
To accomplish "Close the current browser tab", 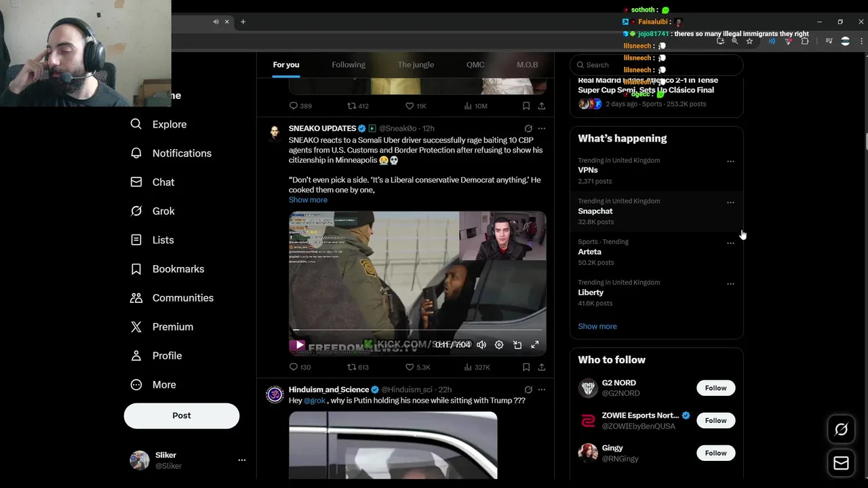I will tap(226, 22).
